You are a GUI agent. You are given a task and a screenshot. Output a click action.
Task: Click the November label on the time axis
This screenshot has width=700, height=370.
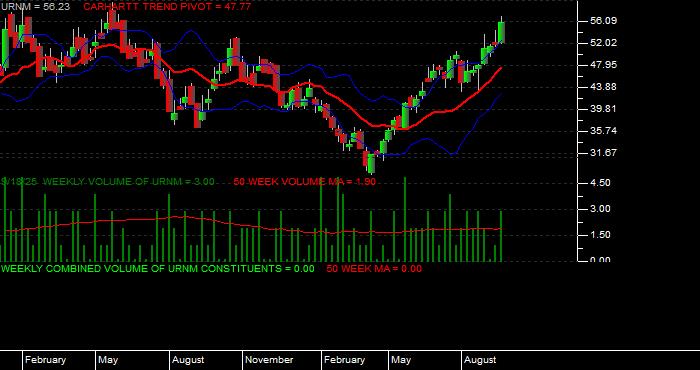269,360
